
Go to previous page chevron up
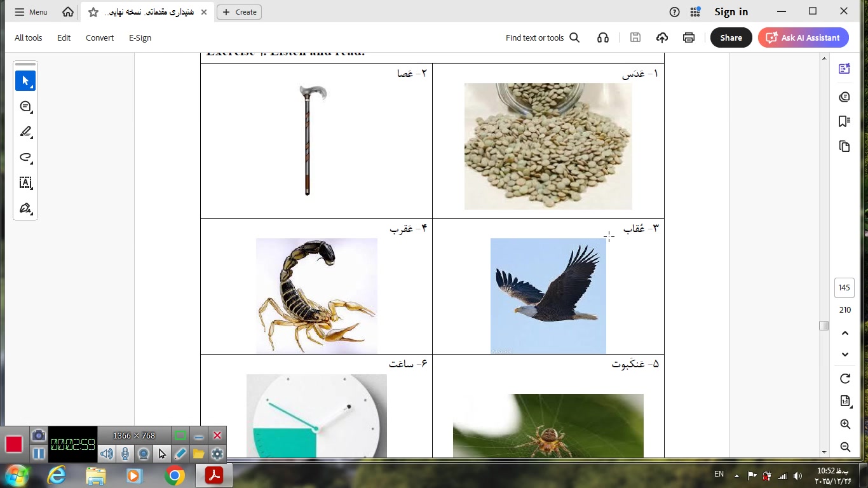(844, 333)
